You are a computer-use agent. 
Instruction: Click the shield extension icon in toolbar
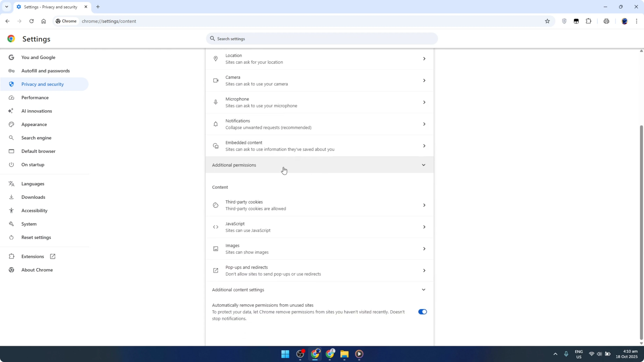coord(564,21)
